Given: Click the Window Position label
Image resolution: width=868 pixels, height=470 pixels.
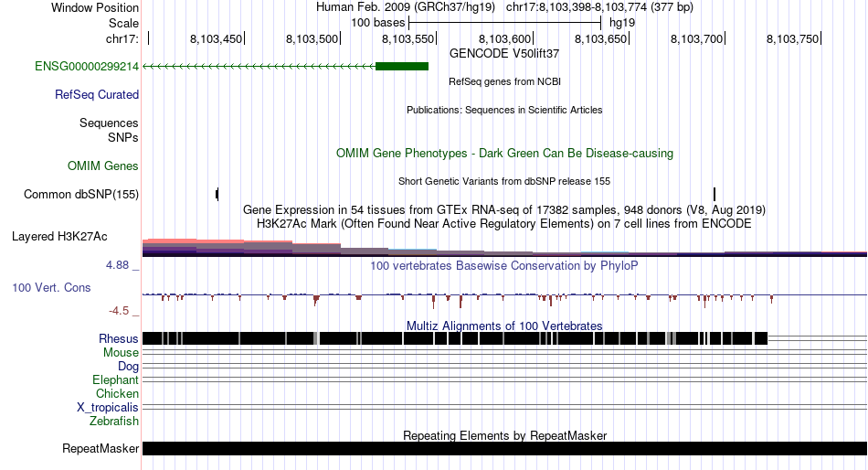Looking at the screenshot, I should (95, 7).
